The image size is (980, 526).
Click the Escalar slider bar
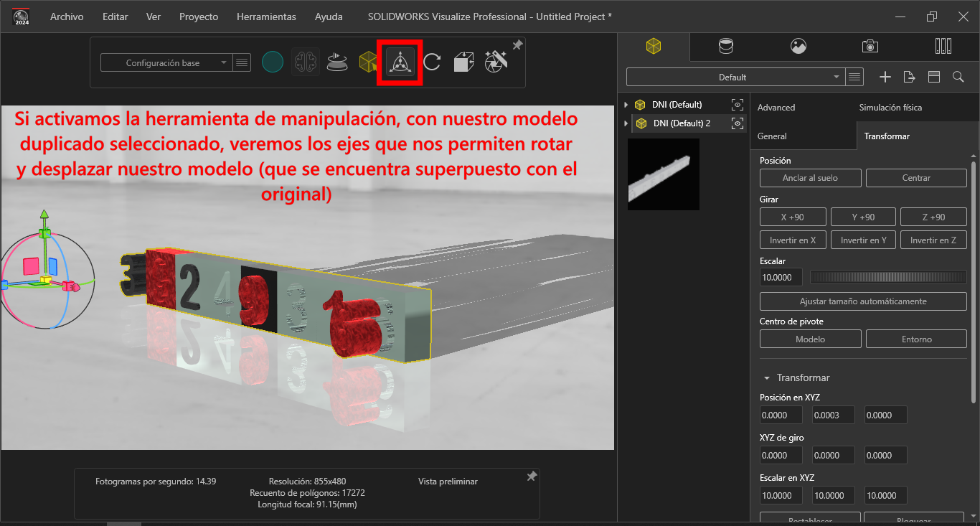(x=888, y=277)
